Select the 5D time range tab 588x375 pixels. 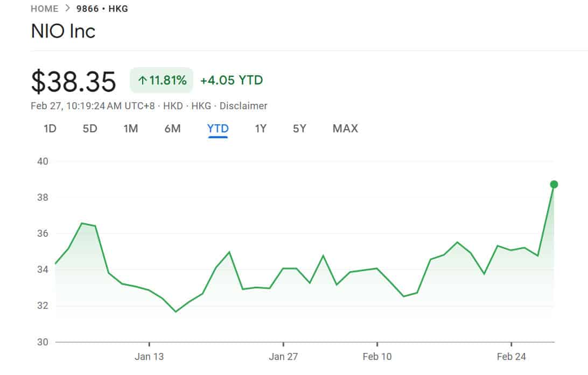click(x=90, y=129)
